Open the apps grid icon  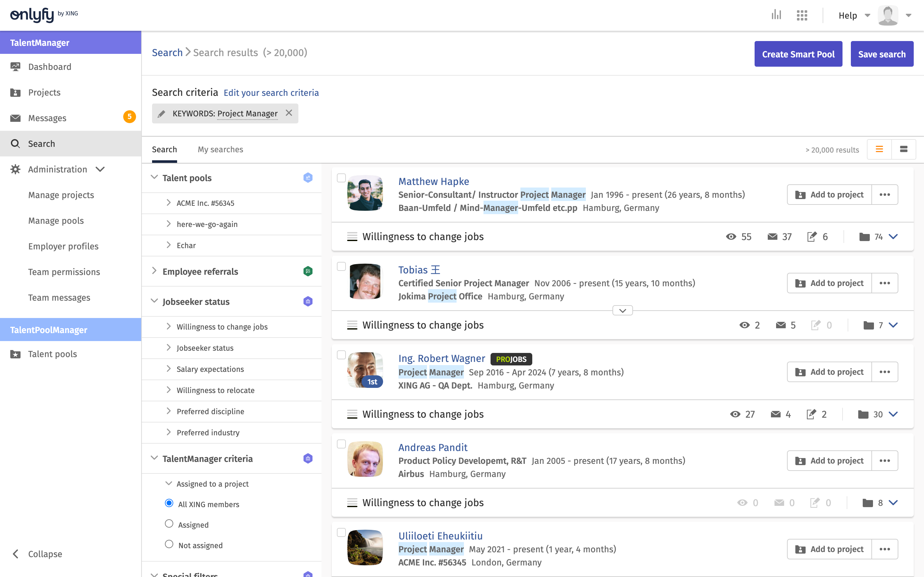click(x=802, y=15)
